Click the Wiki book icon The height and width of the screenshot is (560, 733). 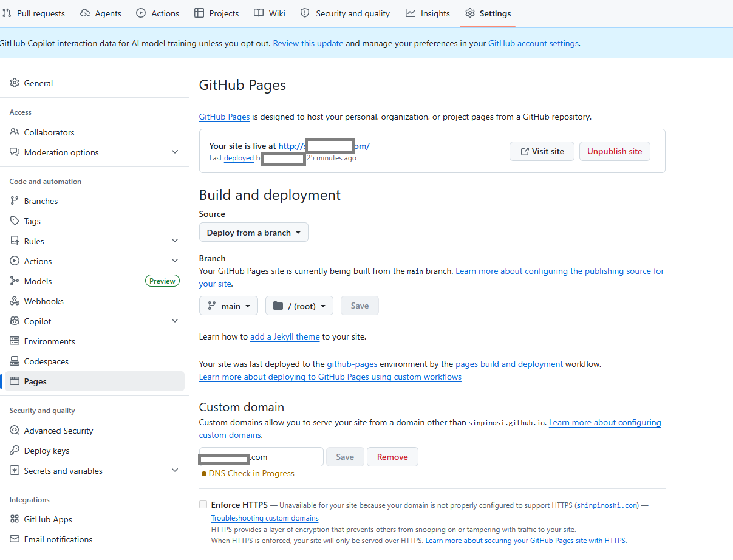[259, 13]
